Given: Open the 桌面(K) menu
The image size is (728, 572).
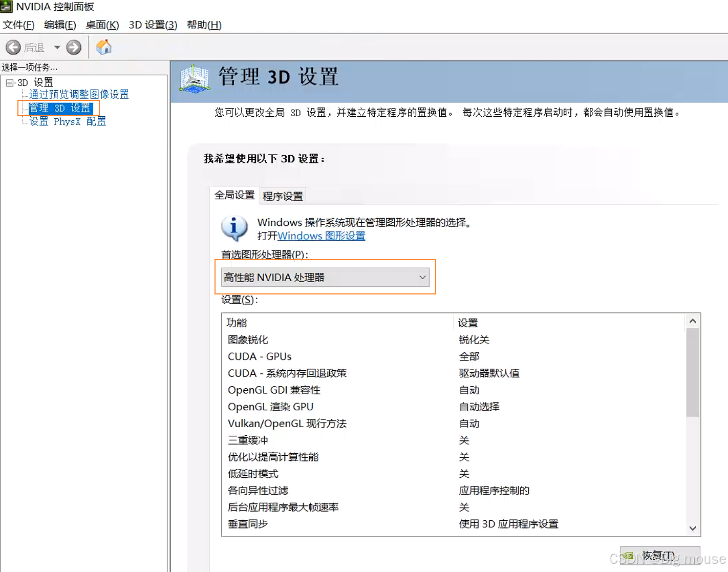Looking at the screenshot, I should click(x=102, y=25).
